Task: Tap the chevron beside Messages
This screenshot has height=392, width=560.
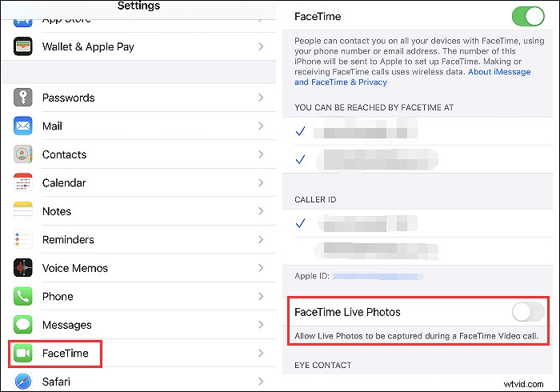Action: pos(261,325)
